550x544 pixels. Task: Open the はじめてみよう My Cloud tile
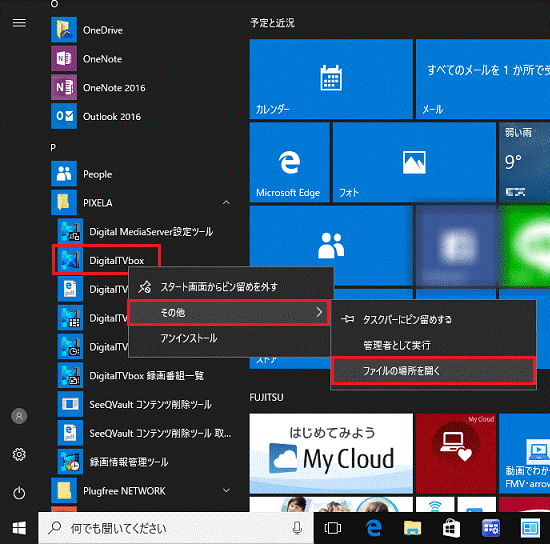point(331,453)
